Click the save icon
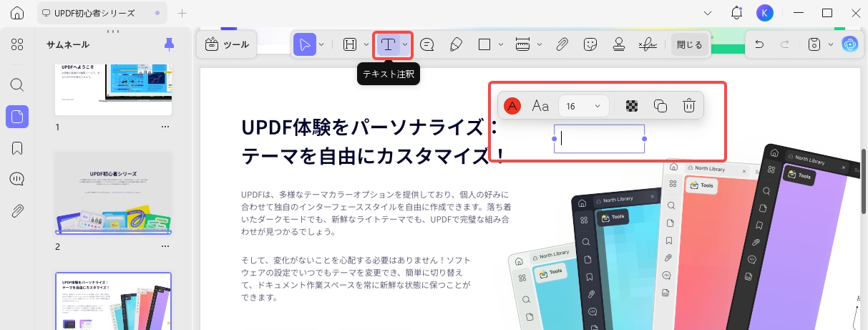The height and width of the screenshot is (330, 868). [x=814, y=44]
